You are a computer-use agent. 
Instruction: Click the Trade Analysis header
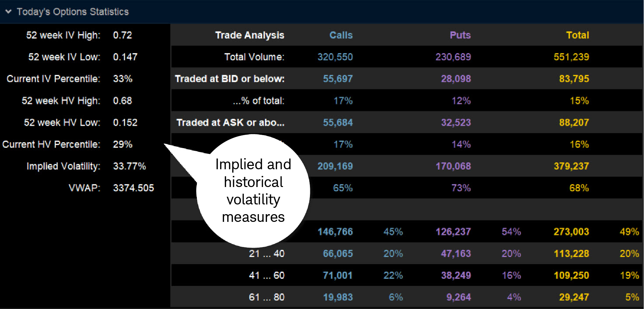[x=249, y=35]
